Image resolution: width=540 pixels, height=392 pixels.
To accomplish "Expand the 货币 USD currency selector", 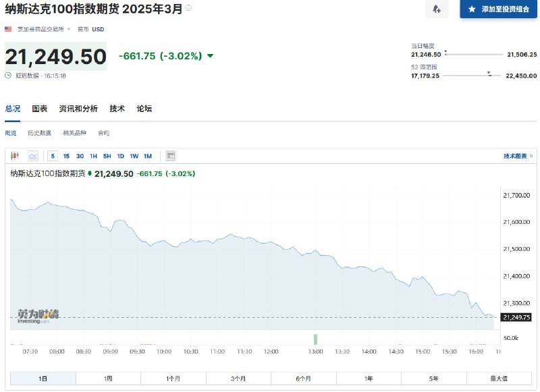I will pyautogui.click(x=90, y=29).
